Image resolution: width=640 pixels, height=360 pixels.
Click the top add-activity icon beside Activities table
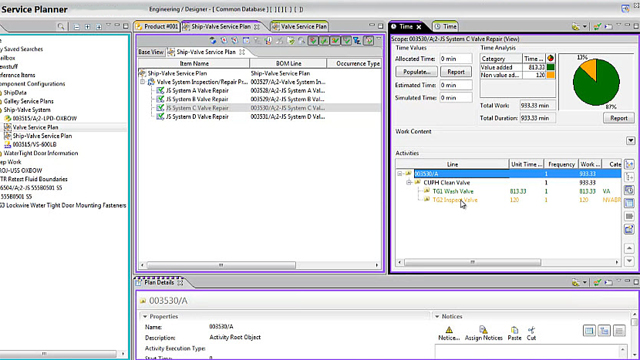click(x=629, y=164)
